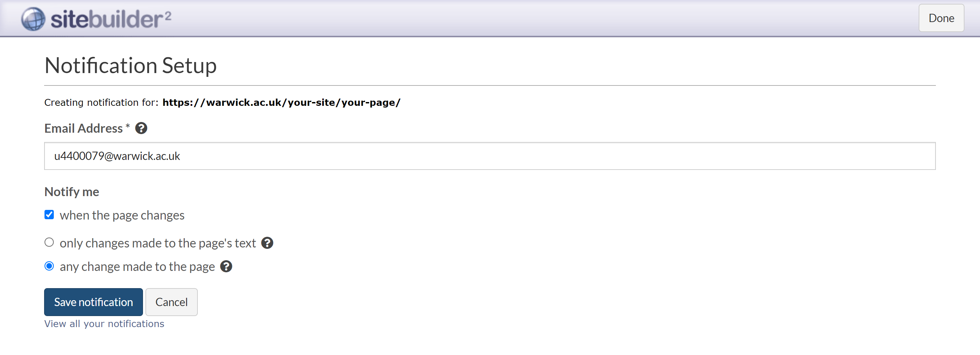Open View all your notifications link
The height and width of the screenshot is (355, 980).
pos(104,323)
